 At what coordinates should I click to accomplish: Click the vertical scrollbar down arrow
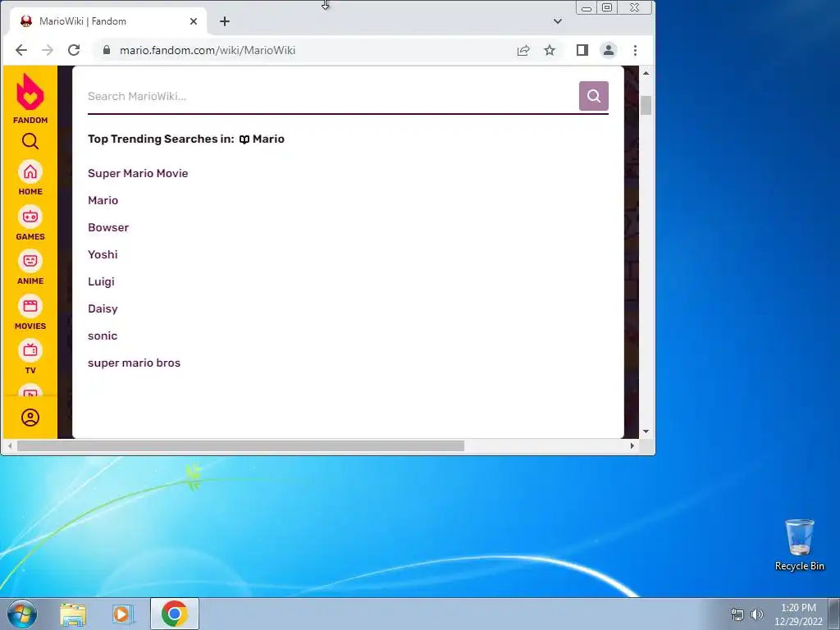coord(646,431)
